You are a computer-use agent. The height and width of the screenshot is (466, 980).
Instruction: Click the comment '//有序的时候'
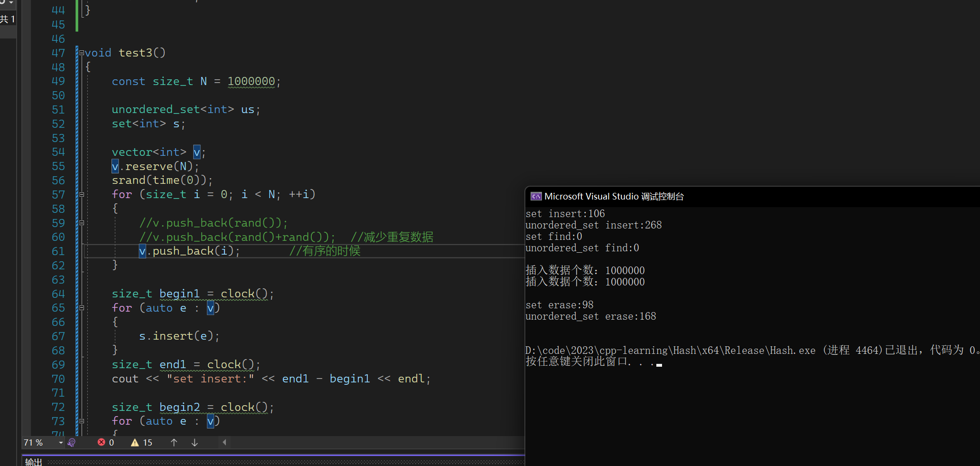pyautogui.click(x=325, y=251)
